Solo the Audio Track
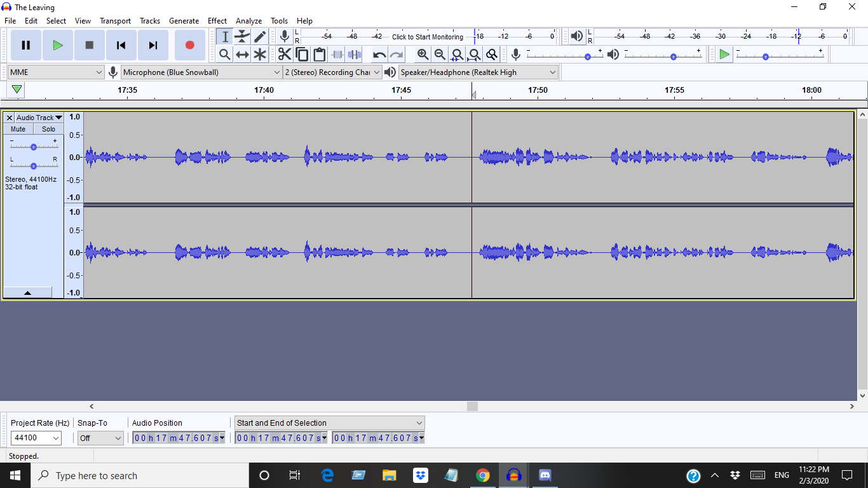Image resolution: width=868 pixels, height=488 pixels. [49, 129]
